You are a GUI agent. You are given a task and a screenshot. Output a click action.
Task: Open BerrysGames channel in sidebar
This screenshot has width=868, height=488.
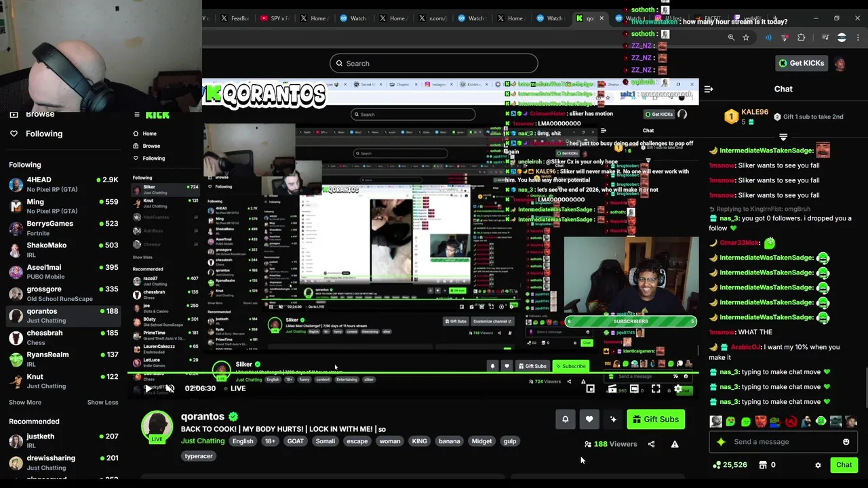point(64,228)
